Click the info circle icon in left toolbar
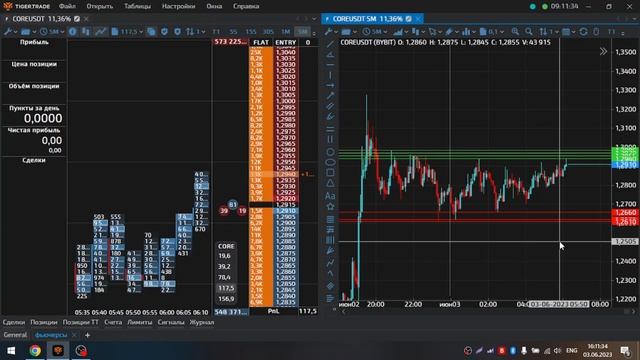This screenshot has height=360, width=640. [73, 31]
